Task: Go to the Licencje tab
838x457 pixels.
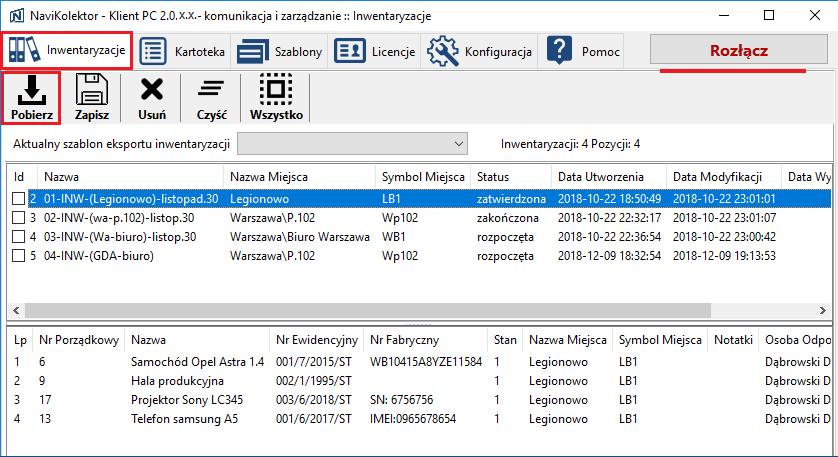Action: 374,51
